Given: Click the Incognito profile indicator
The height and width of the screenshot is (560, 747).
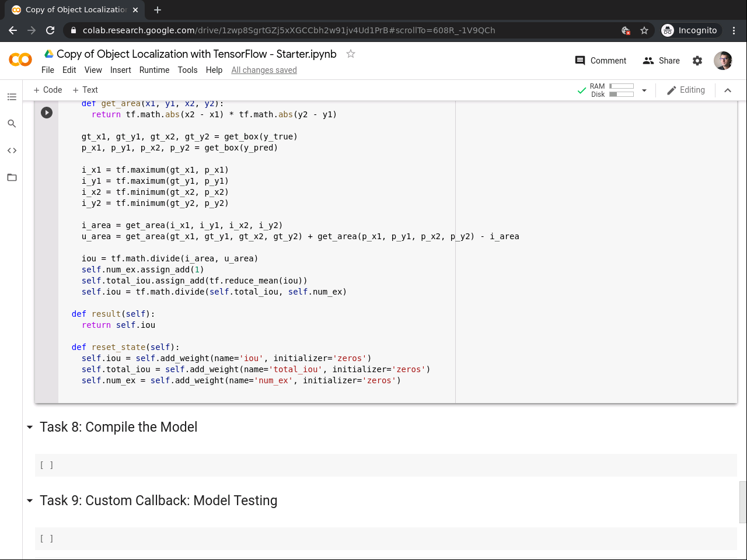Looking at the screenshot, I should click(690, 30).
